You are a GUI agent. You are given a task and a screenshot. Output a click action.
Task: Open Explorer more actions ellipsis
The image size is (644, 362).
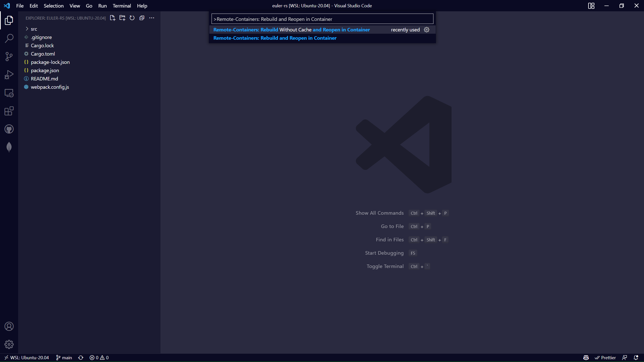[152, 18]
